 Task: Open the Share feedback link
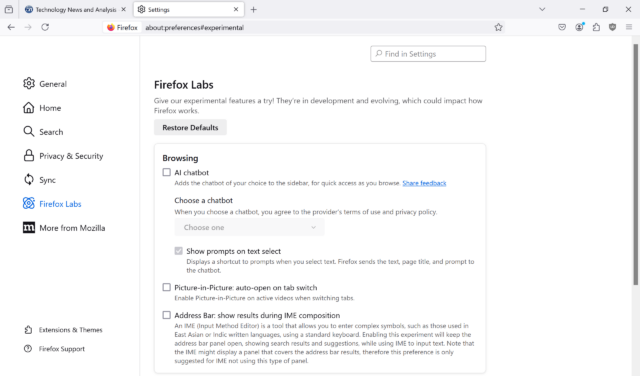tap(424, 183)
